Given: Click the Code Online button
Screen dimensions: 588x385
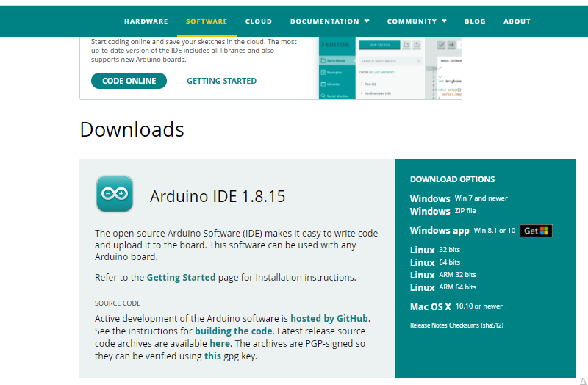Looking at the screenshot, I should pyautogui.click(x=129, y=81).
